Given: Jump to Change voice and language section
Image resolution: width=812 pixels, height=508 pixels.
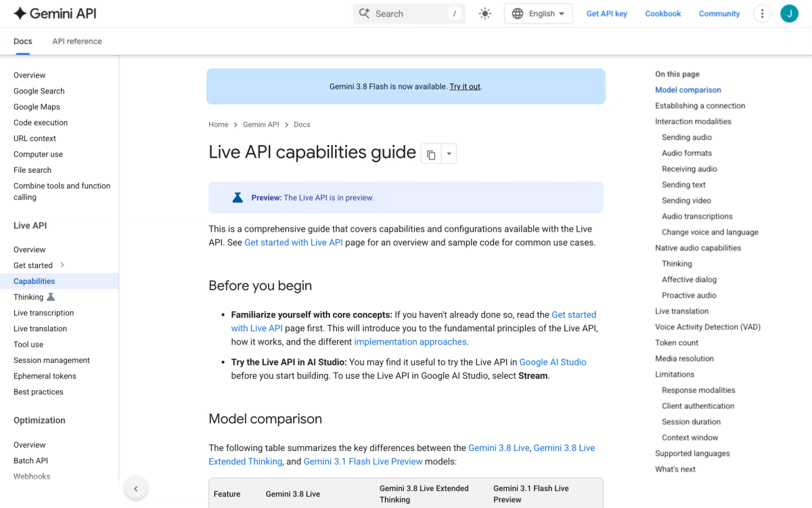Looking at the screenshot, I should (x=710, y=232).
